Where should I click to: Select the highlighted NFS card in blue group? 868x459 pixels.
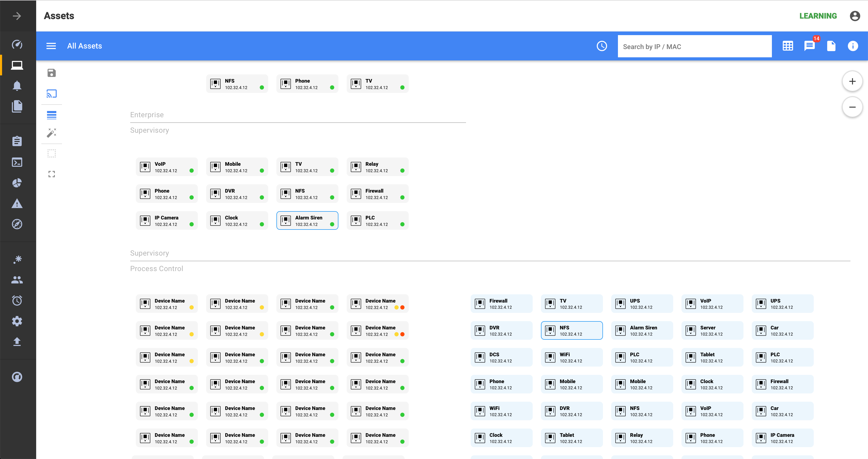point(572,330)
